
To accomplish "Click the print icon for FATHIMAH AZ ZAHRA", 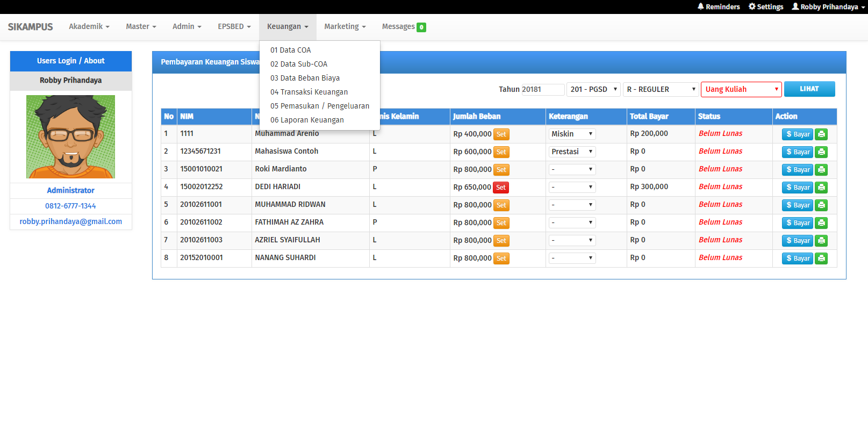I will pyautogui.click(x=821, y=223).
